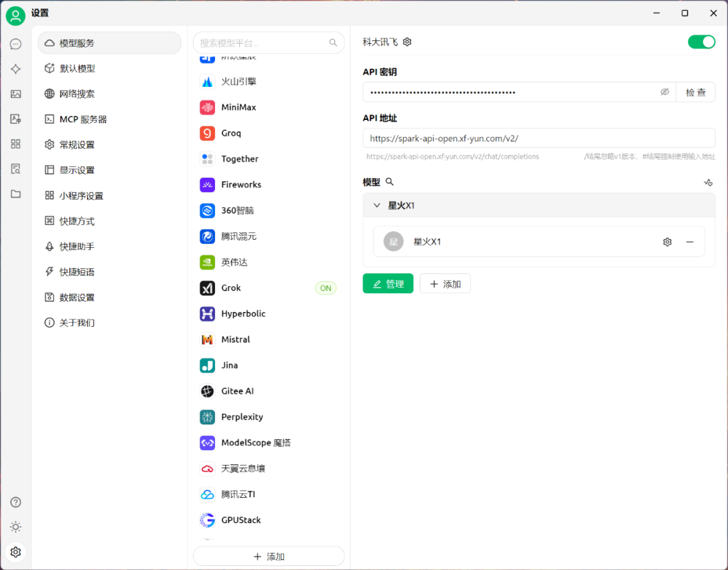Click the 星 avatar of the 星火X1 model

point(393,241)
